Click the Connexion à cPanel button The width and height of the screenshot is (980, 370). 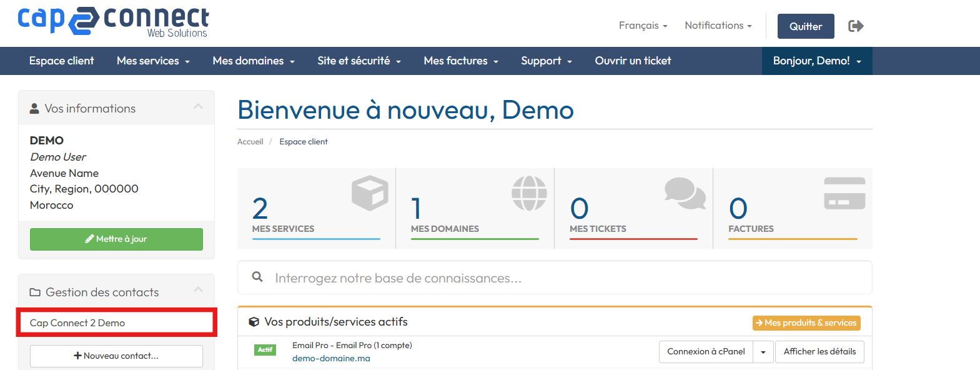click(706, 352)
